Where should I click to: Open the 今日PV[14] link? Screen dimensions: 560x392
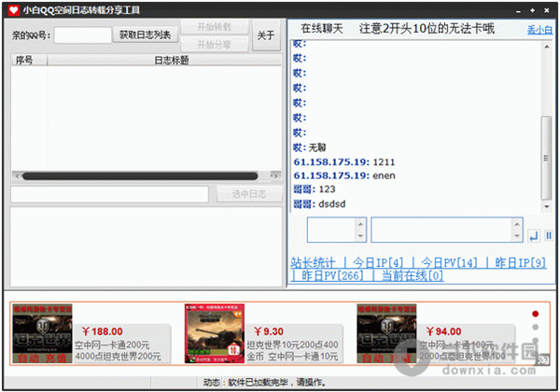pos(449,263)
